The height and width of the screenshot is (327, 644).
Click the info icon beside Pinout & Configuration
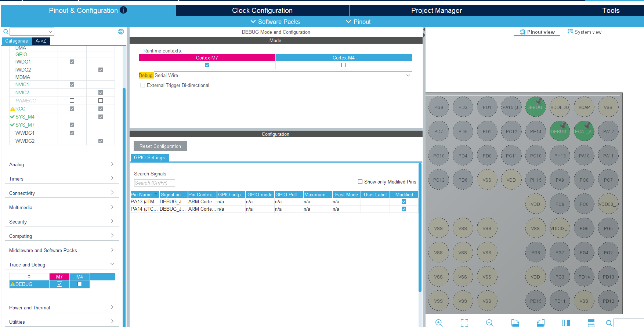point(123,10)
